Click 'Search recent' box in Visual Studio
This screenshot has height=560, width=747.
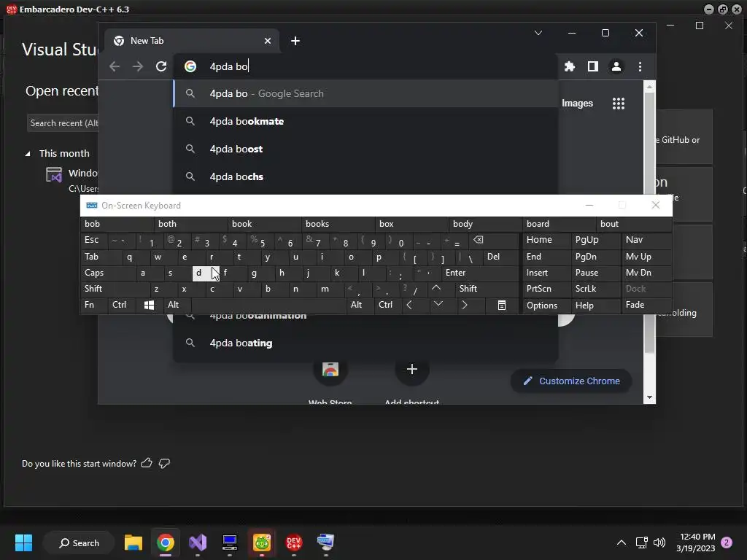[63, 123]
